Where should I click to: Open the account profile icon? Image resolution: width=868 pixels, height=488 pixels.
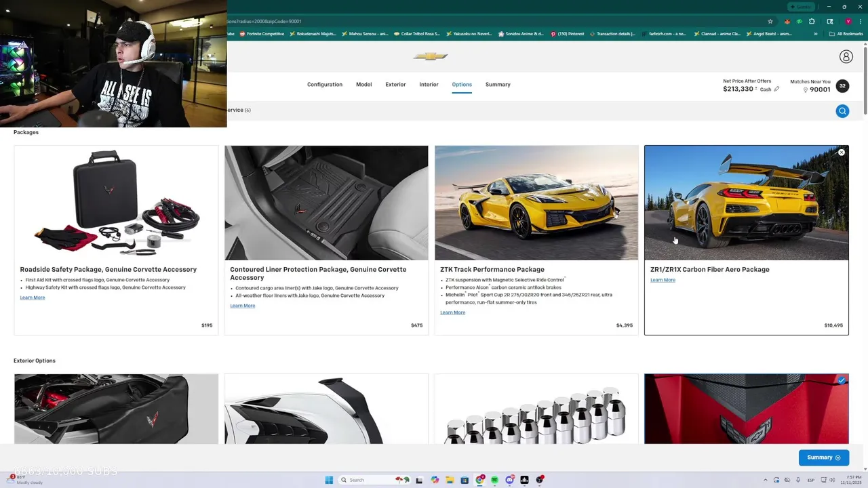(846, 57)
